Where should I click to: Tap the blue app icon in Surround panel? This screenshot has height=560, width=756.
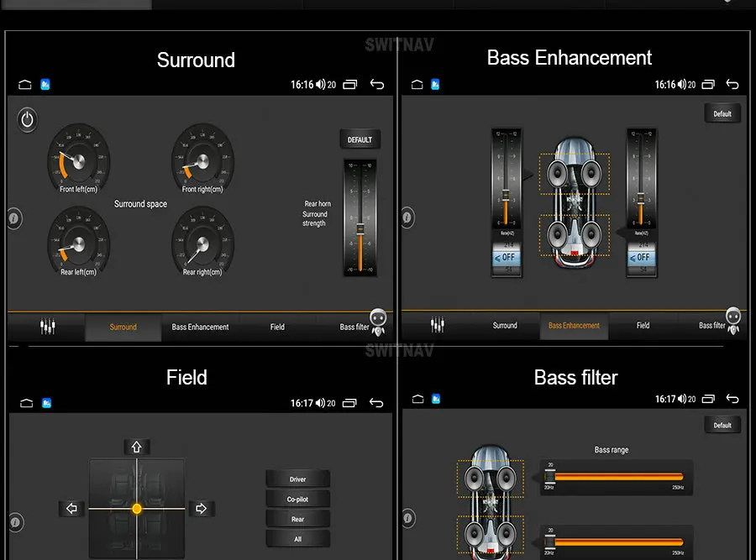45,85
